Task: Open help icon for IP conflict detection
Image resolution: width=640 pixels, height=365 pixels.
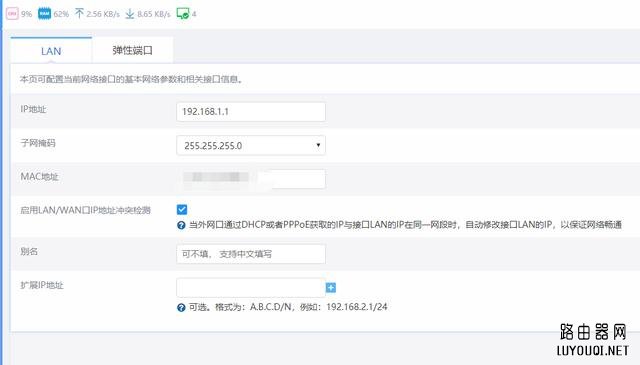Action: pyautogui.click(x=181, y=225)
